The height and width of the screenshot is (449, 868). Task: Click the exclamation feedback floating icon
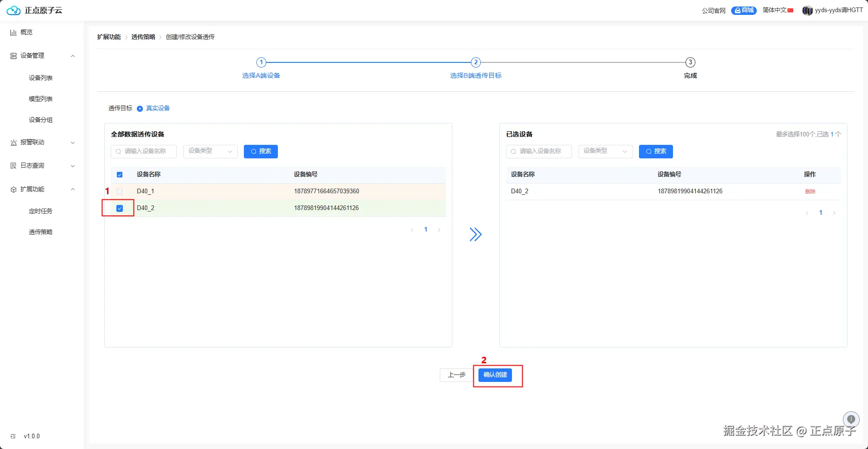point(851,419)
